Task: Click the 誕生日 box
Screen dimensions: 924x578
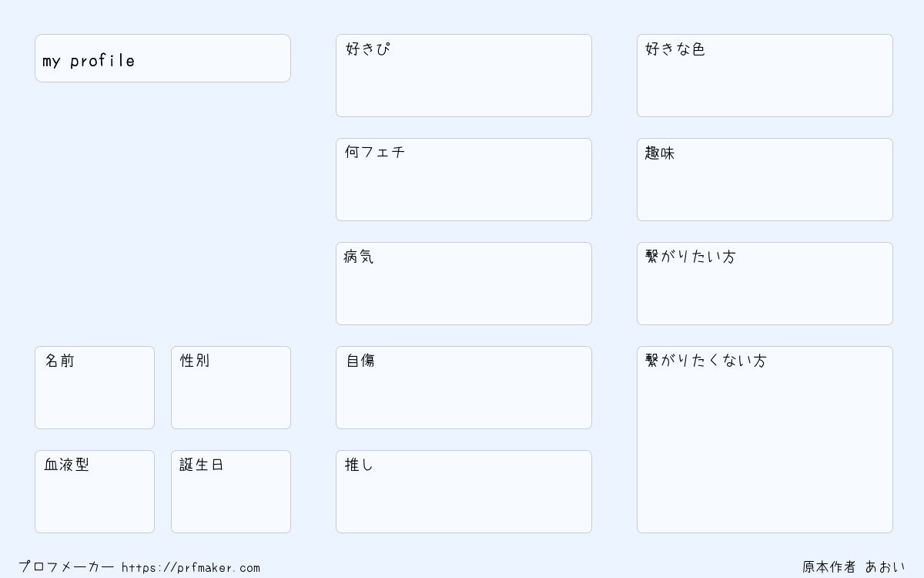Action: [x=231, y=492]
